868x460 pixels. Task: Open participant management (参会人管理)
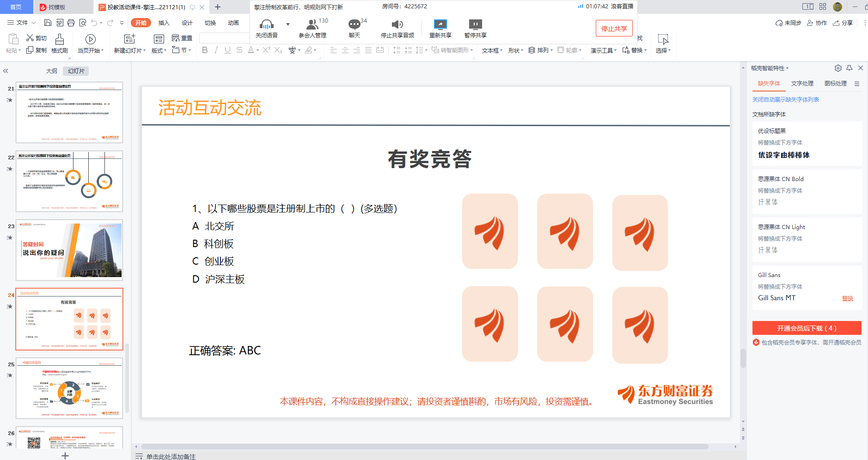point(312,25)
